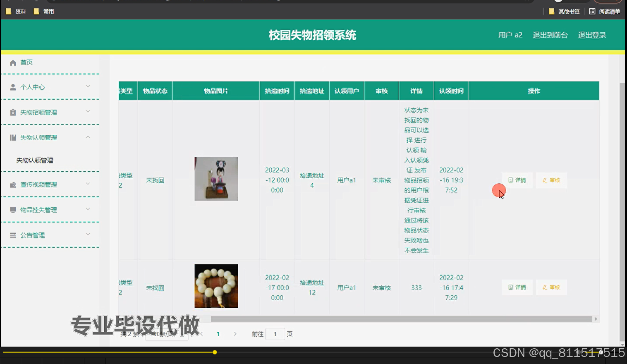Click the 校园失物招领系统 title
This screenshot has width=627, height=364.
click(312, 35)
